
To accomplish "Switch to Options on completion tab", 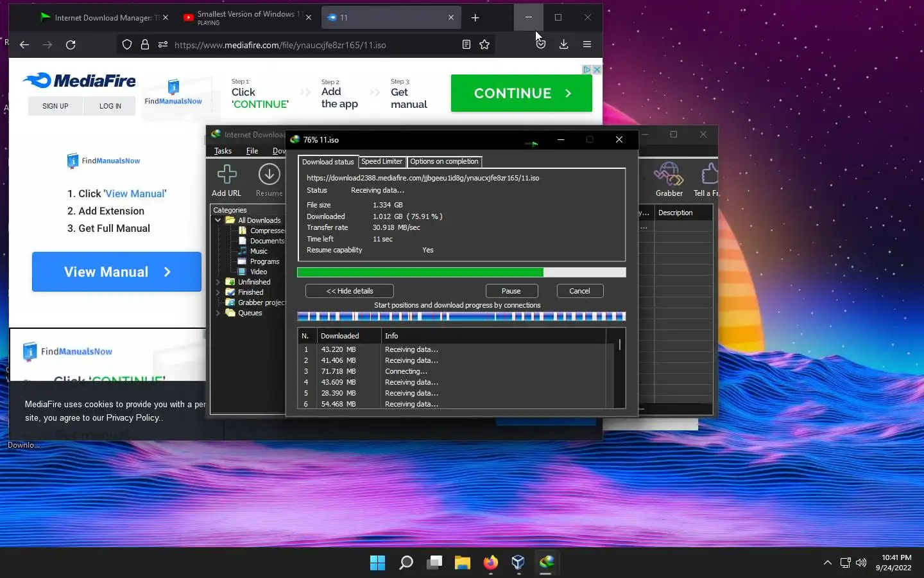I will (444, 161).
